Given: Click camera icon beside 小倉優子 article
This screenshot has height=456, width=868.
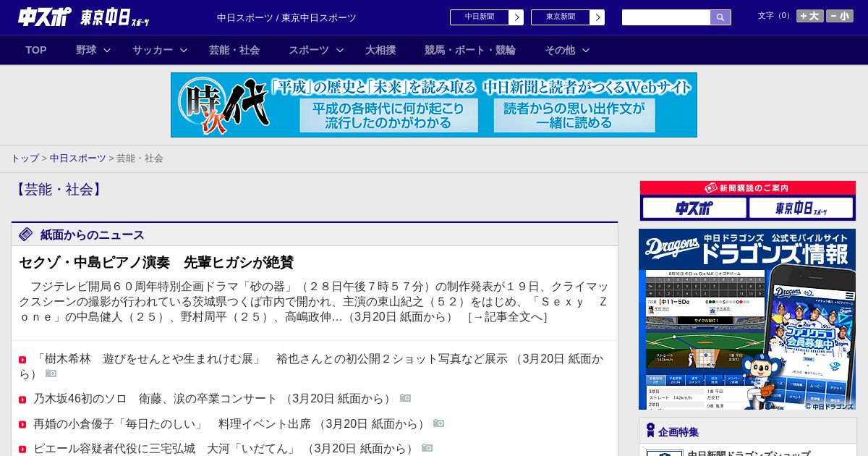Looking at the screenshot, I should 438,423.
